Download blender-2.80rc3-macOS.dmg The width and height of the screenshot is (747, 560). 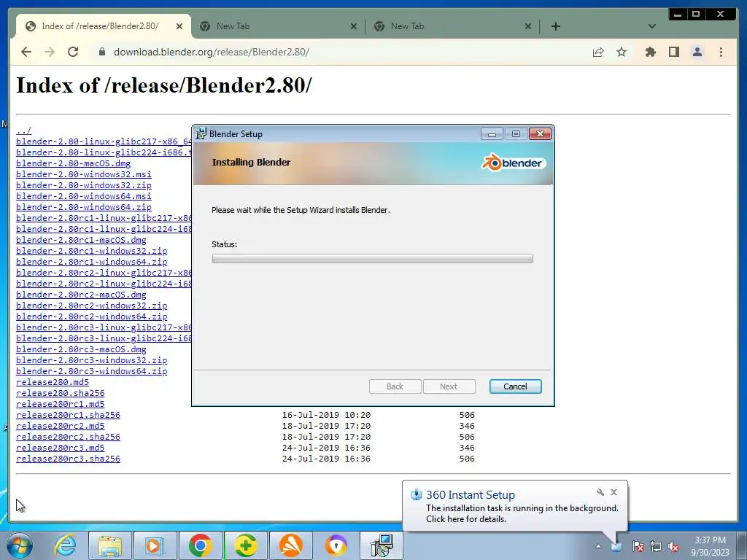81,349
